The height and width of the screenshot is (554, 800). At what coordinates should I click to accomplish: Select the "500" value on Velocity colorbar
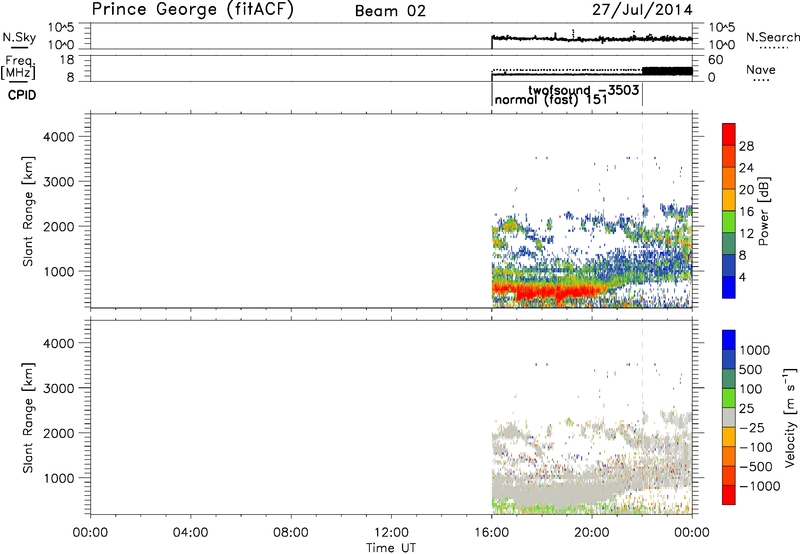tap(749, 369)
